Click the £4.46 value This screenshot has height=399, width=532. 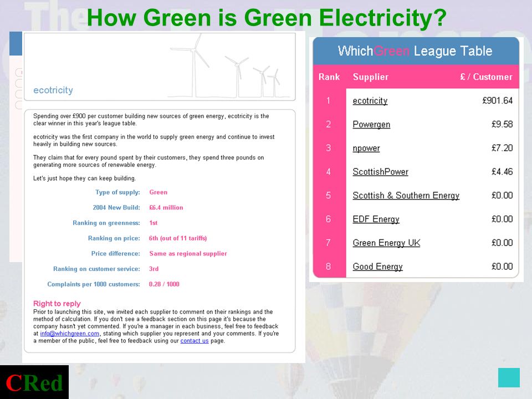click(502, 172)
